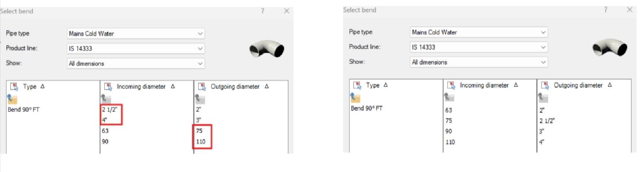
Task: Click Outgoing diameter filter icon in right dialog
Action: point(545,85)
